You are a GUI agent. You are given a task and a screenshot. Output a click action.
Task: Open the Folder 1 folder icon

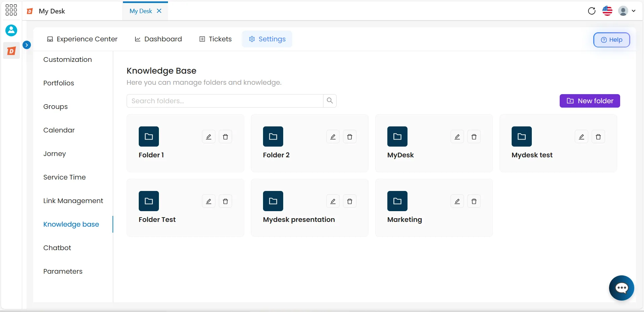[149, 136]
